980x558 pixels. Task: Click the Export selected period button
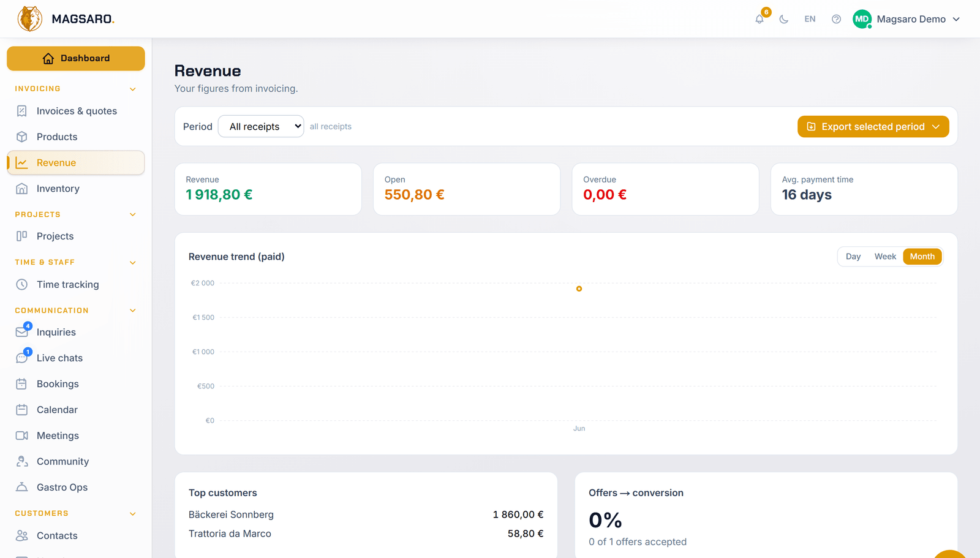click(873, 127)
